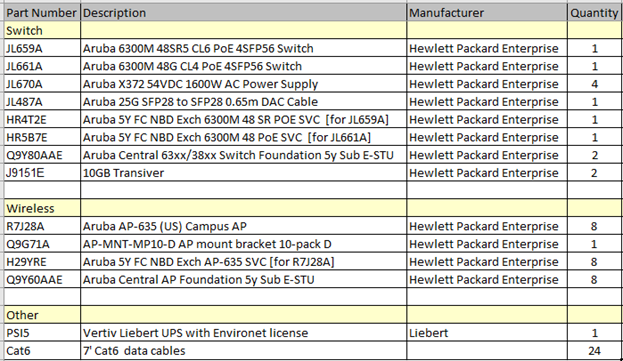Click the Liebert manufacturer cell
This screenshot has width=623, height=361.
[x=487, y=332]
